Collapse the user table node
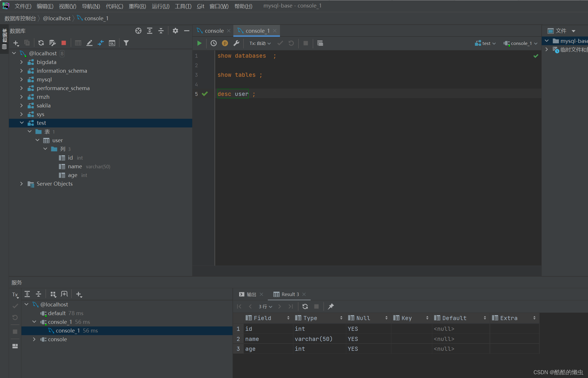Screen dimensions: 588x378 (x=37, y=140)
